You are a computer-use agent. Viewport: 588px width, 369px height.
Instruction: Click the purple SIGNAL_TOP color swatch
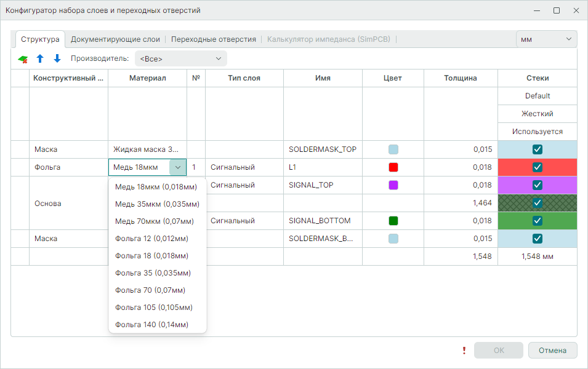click(x=393, y=185)
